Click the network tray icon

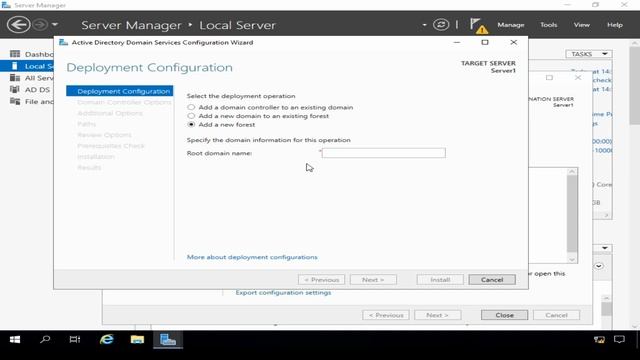click(x=599, y=340)
